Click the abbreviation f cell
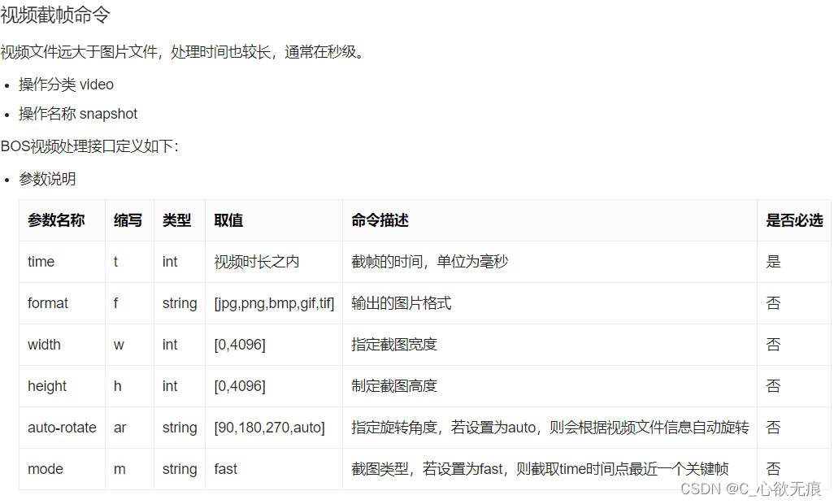The image size is (834, 504). click(x=116, y=303)
